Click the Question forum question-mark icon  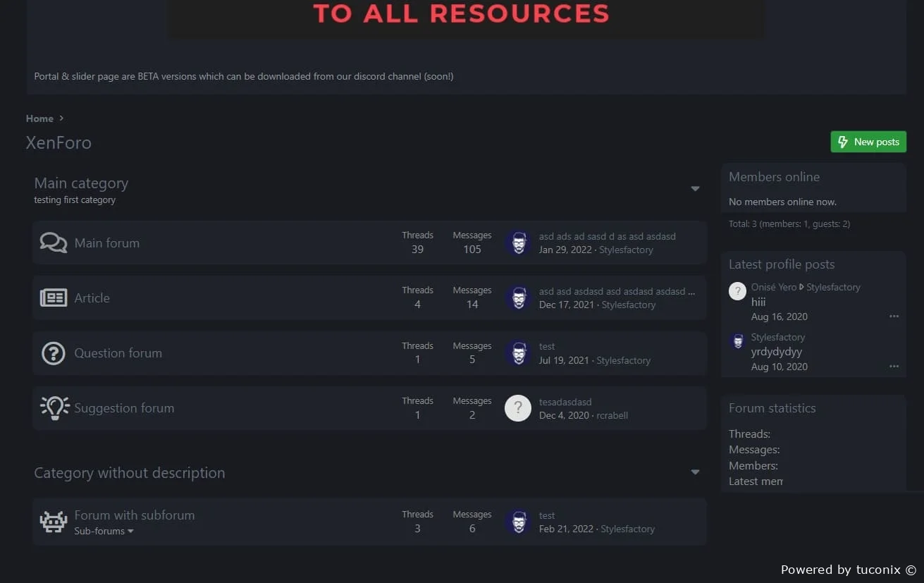(54, 353)
